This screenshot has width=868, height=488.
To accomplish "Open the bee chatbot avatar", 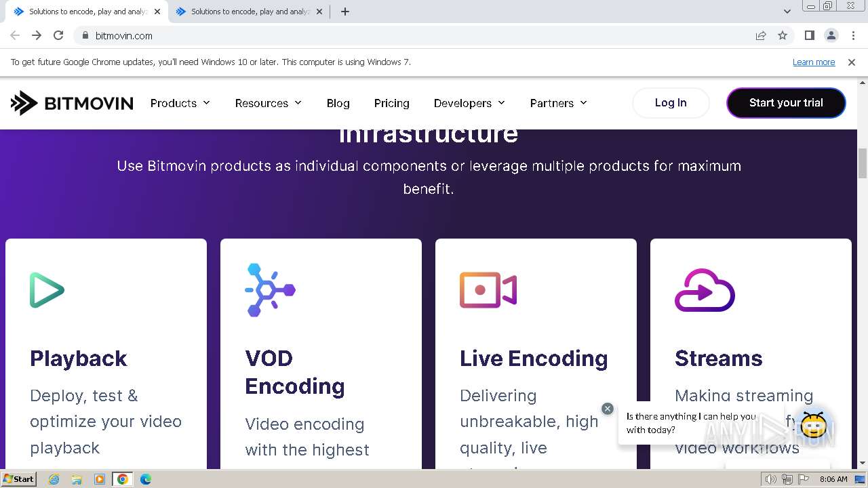I will pos(814,424).
